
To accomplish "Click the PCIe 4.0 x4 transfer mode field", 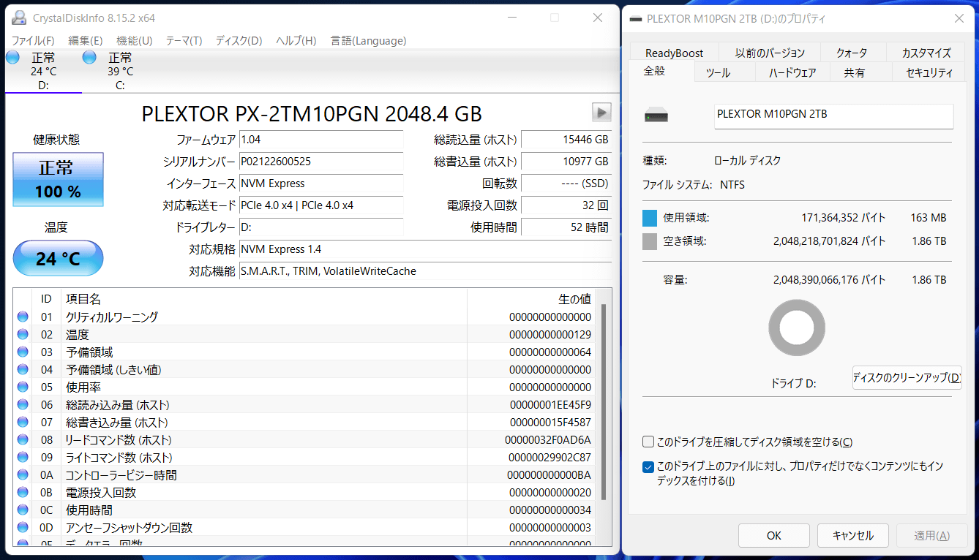I will pyautogui.click(x=321, y=205).
